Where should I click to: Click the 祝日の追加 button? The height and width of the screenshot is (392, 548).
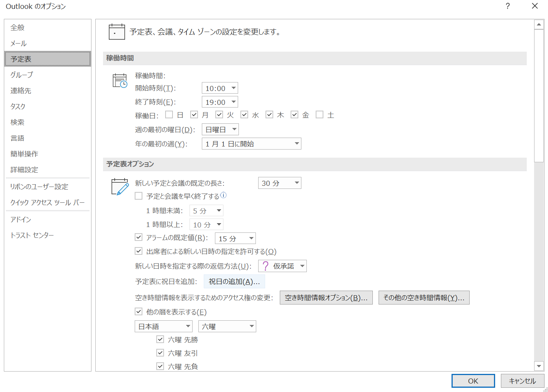click(x=234, y=281)
